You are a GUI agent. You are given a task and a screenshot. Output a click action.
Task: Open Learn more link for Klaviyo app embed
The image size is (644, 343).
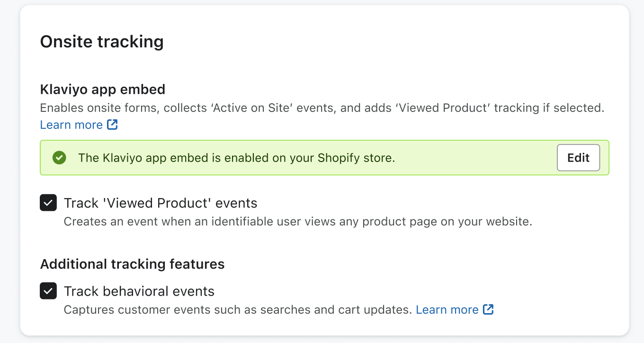tap(72, 125)
